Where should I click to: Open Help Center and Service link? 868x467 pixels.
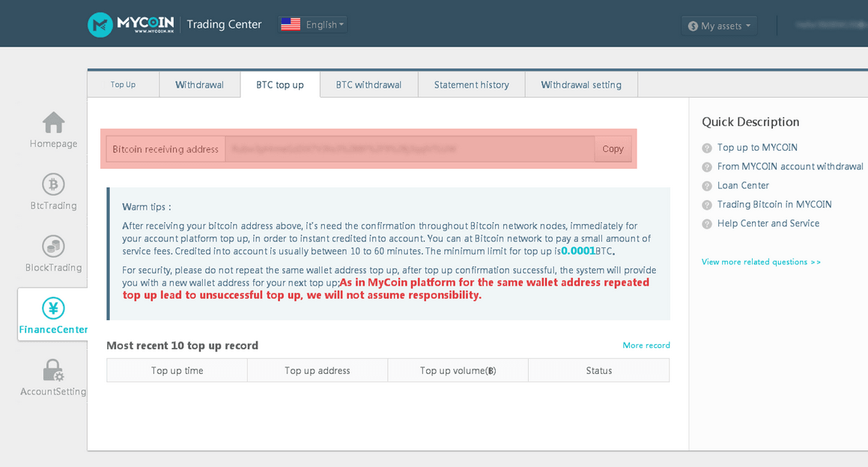pos(768,223)
